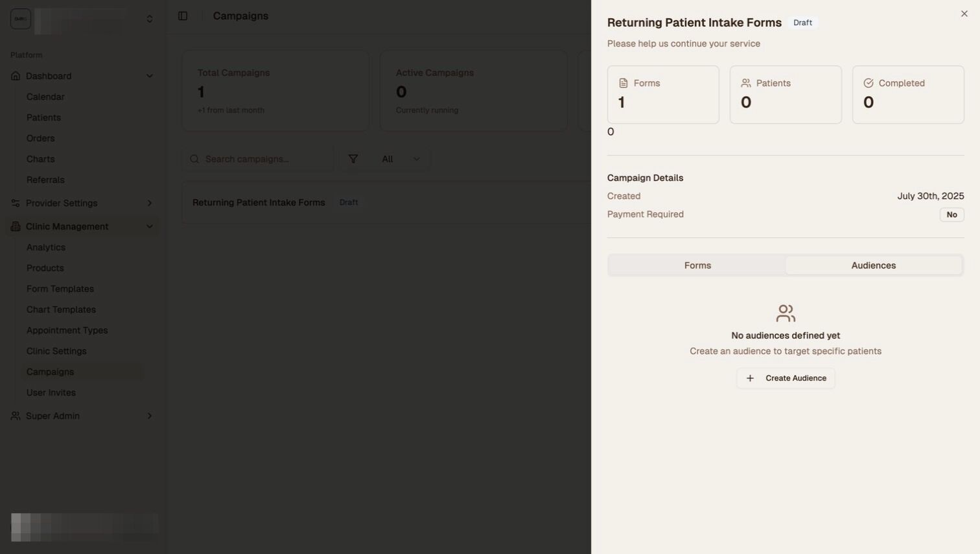This screenshot has width=980, height=554.
Task: Click the plus icon on Create Audience
Action: [x=750, y=378]
